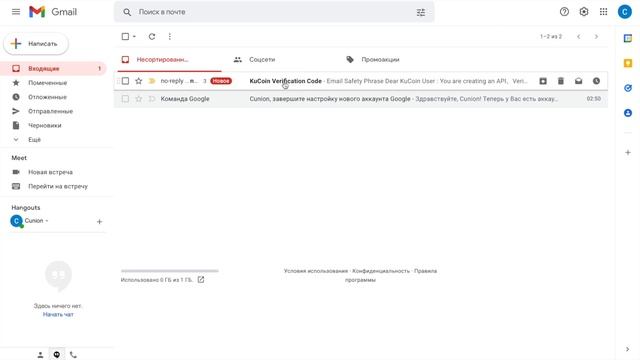Open Hangouts contacts icon at bottom
The height and width of the screenshot is (360, 640).
click(x=40, y=355)
